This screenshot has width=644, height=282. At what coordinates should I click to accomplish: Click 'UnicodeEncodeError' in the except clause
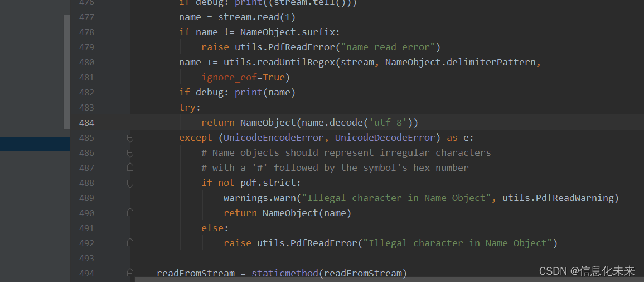pyautogui.click(x=274, y=138)
